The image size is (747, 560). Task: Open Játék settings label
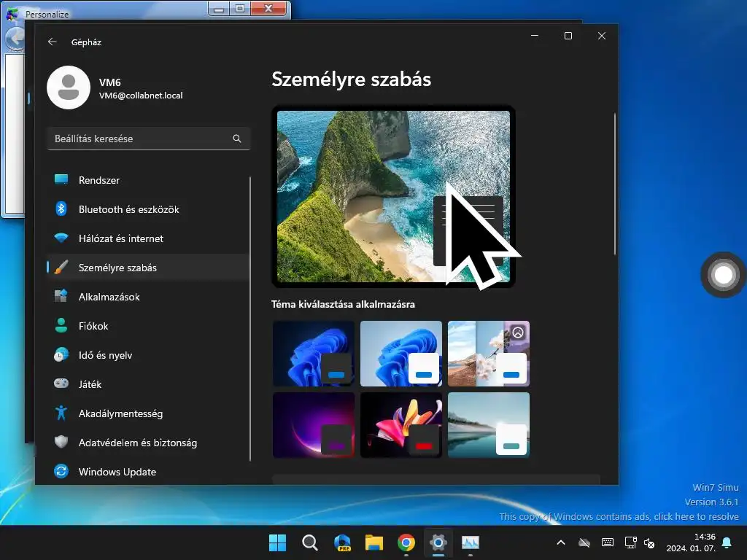90,384
